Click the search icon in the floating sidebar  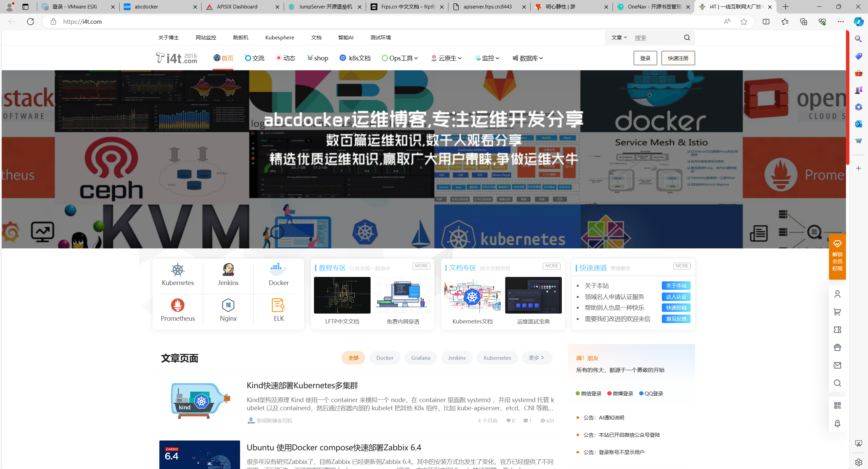[837, 383]
